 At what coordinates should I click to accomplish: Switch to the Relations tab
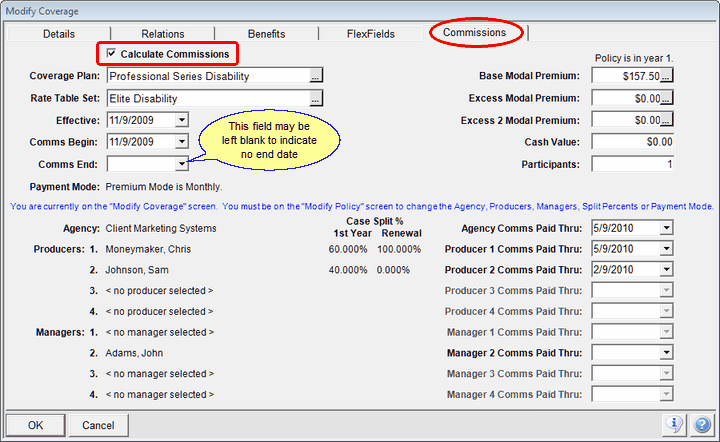pos(163,34)
